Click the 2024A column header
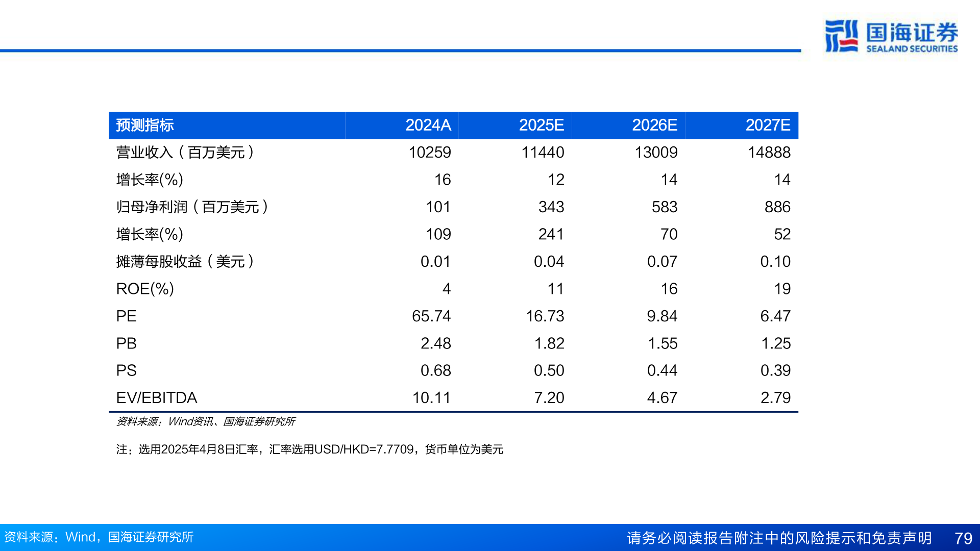Viewport: 980px width, 551px height. [428, 125]
